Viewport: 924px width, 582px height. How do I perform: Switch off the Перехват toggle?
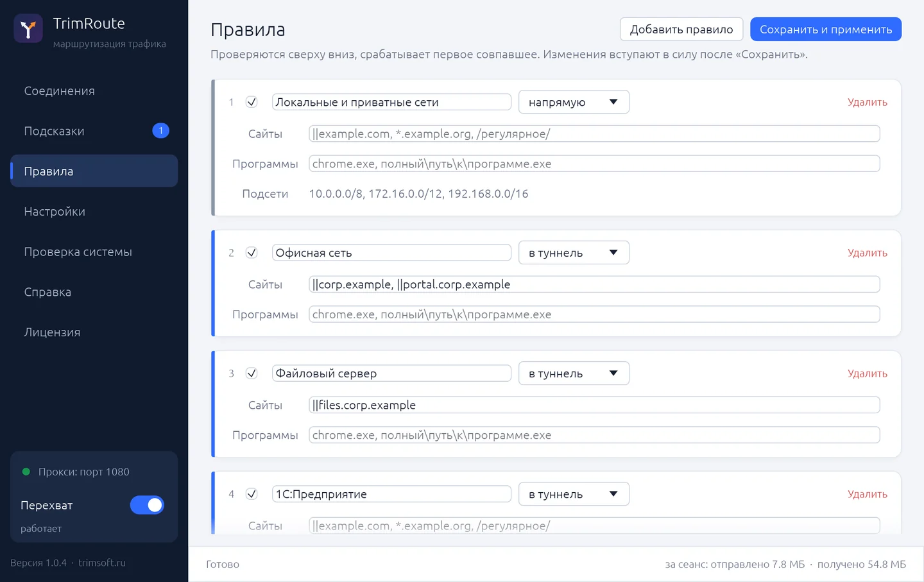pos(147,506)
